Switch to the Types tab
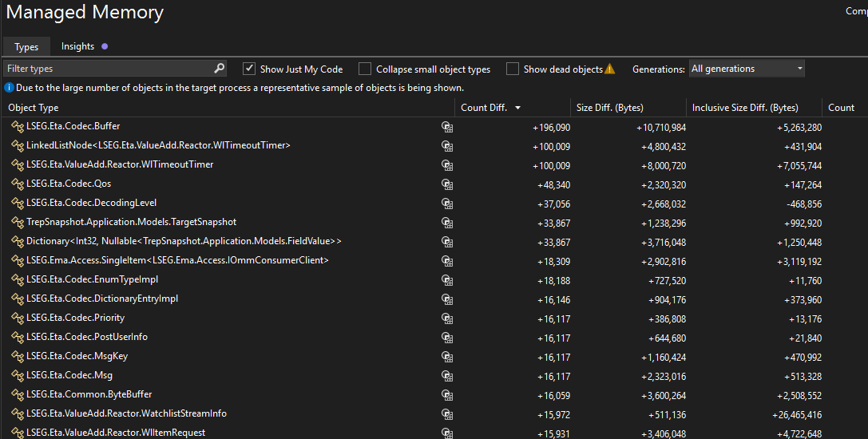This screenshot has height=439, width=868. point(26,46)
